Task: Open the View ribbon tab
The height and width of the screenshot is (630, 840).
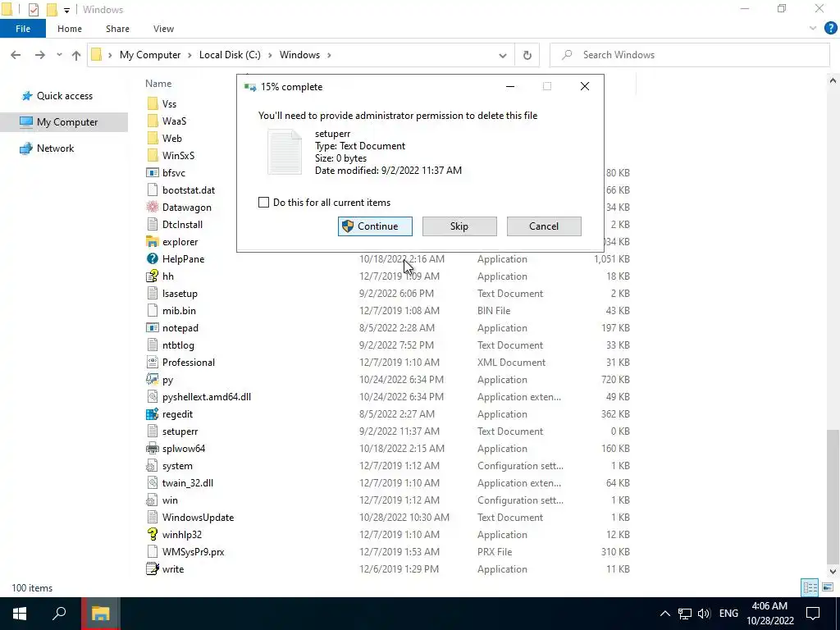Action: (163, 29)
